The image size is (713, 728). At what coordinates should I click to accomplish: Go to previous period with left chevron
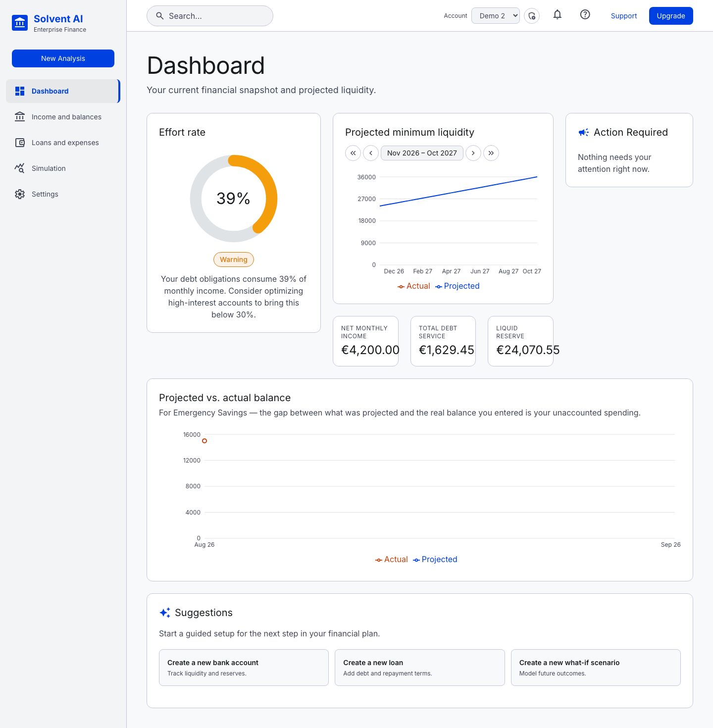coord(371,153)
